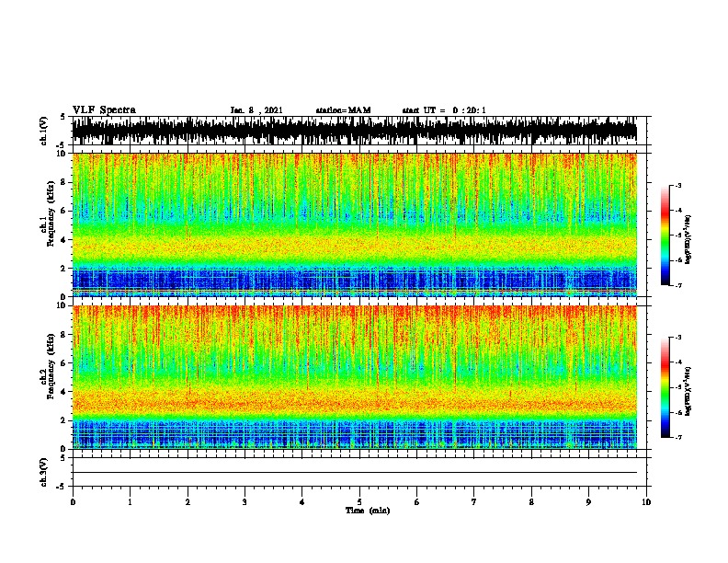Click time axis tick label "1"
Screen dimensions: 728x563
coord(130,501)
